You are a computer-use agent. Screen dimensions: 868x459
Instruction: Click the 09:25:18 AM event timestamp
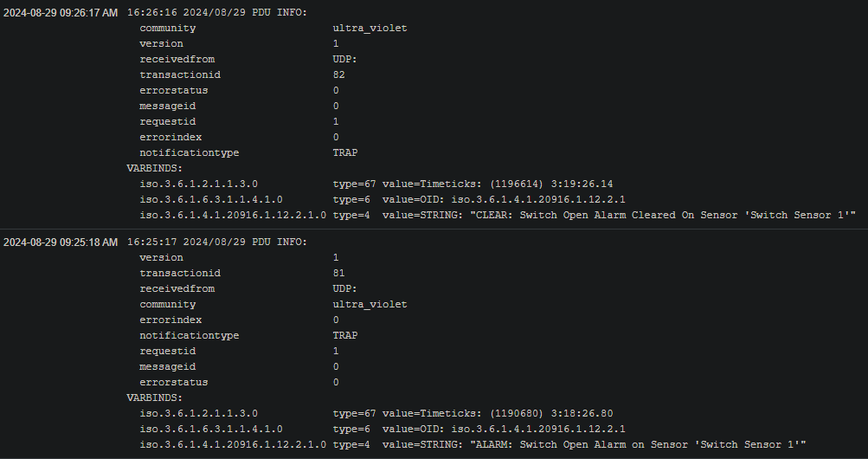coord(61,242)
